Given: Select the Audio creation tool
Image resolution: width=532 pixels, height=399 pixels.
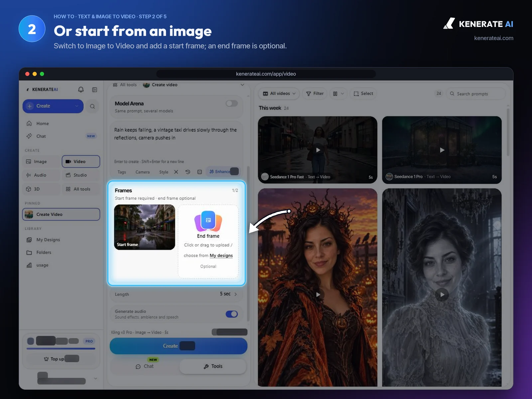Looking at the screenshot, I should 42,175.
